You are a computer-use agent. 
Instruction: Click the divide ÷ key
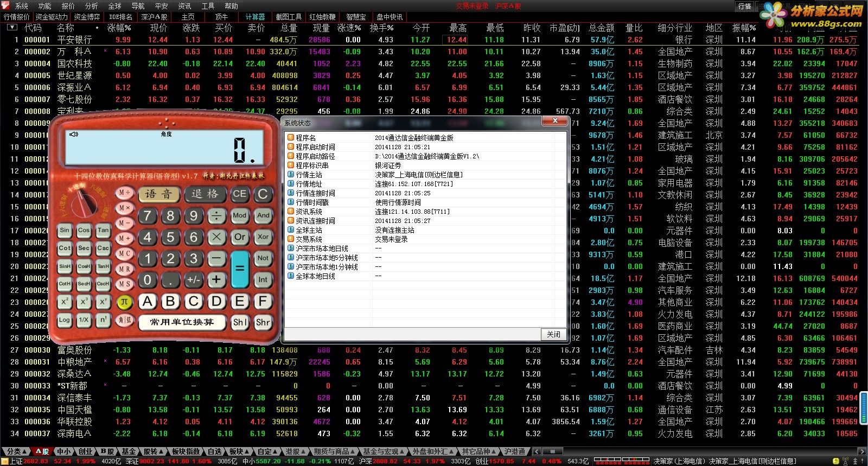tap(216, 216)
